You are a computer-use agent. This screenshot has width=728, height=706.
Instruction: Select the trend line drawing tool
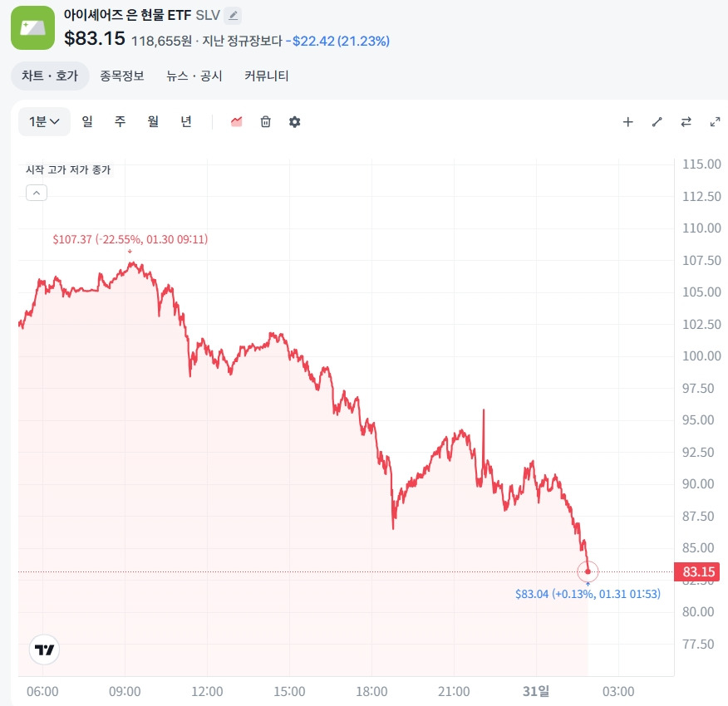coord(657,121)
